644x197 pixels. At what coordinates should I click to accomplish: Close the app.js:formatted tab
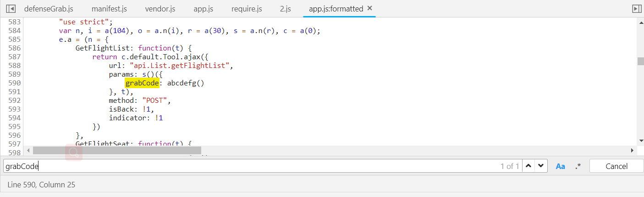(370, 9)
